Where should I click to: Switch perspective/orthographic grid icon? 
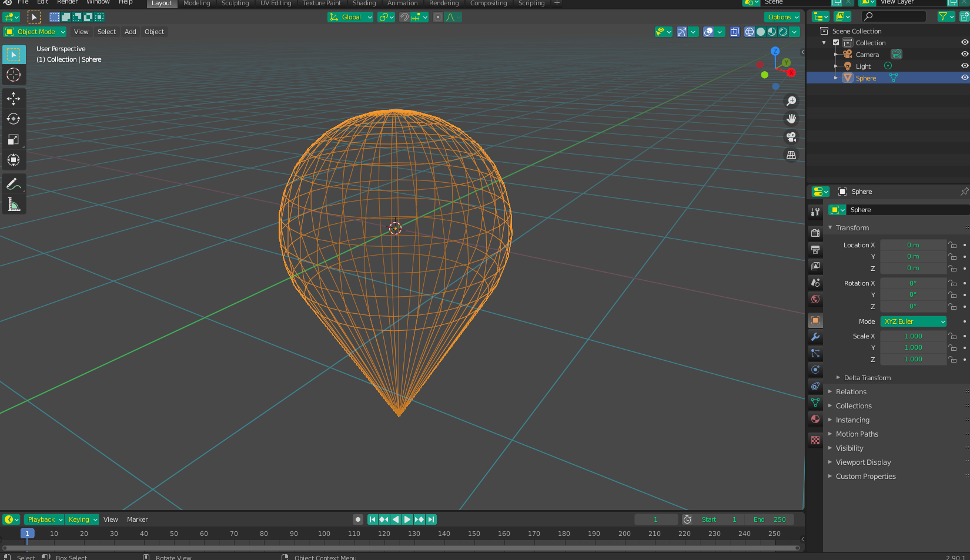791,155
